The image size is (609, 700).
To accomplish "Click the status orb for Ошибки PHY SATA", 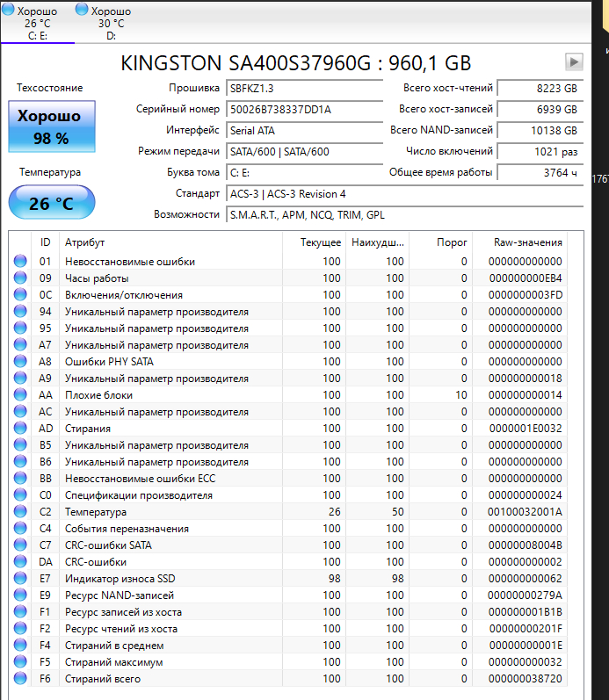I will [20, 361].
